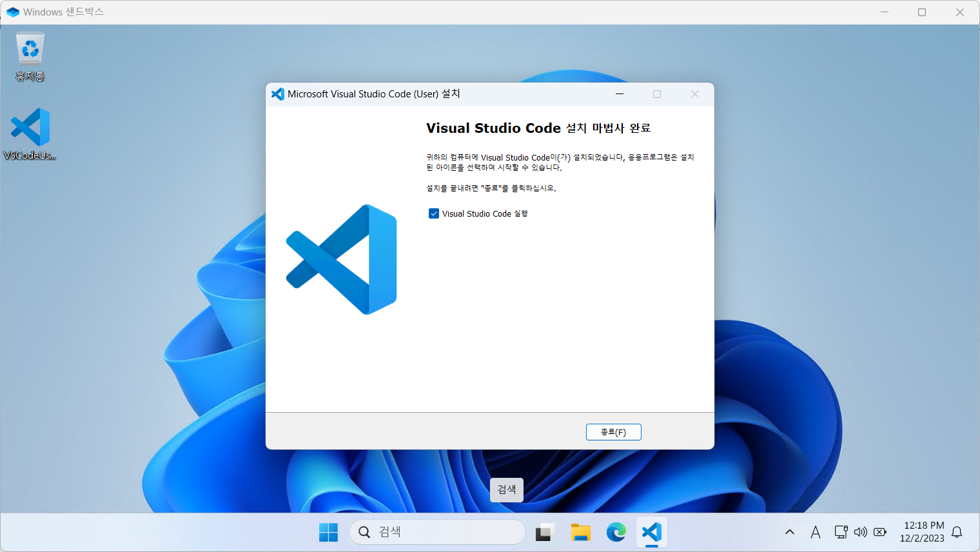Open the notification bell icon
980x552 pixels.
pos(957,532)
